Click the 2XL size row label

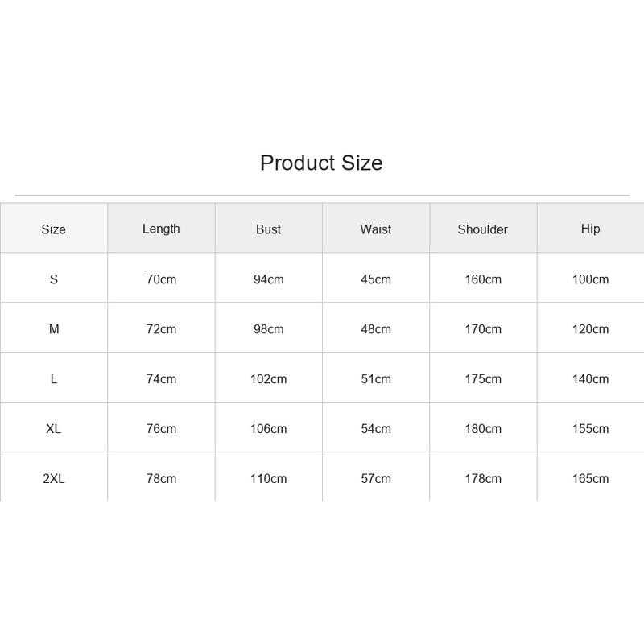(x=53, y=478)
